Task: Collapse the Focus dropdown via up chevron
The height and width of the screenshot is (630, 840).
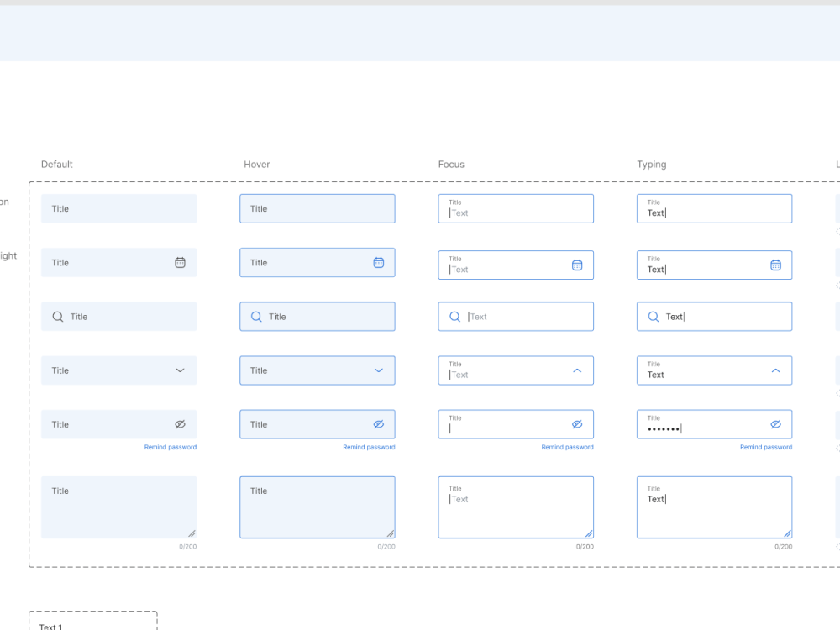Action: tap(577, 369)
